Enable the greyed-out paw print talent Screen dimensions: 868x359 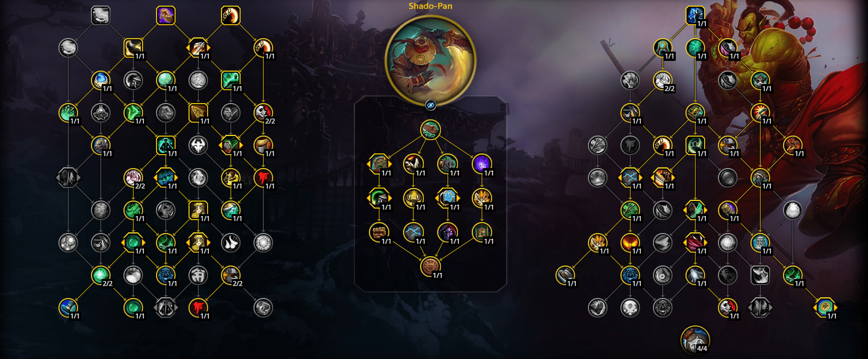(x=630, y=80)
